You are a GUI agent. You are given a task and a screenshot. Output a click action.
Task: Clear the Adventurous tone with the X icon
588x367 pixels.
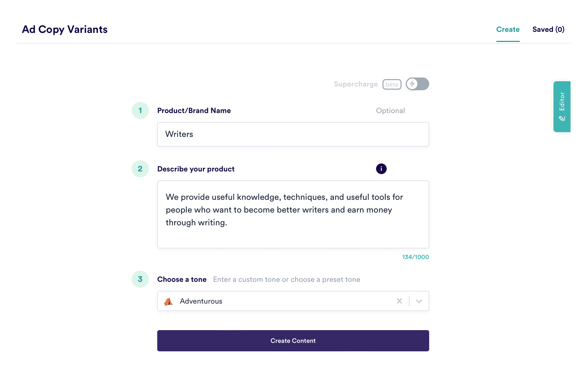click(x=399, y=301)
